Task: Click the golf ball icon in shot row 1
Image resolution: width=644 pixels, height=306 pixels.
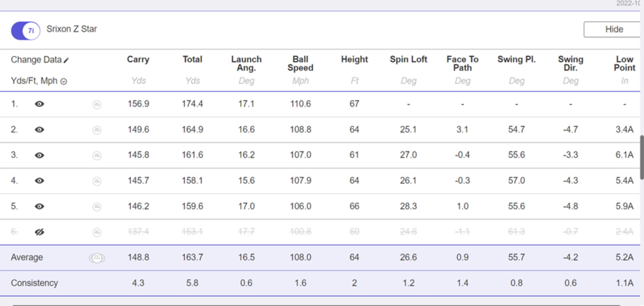Action: click(97, 104)
